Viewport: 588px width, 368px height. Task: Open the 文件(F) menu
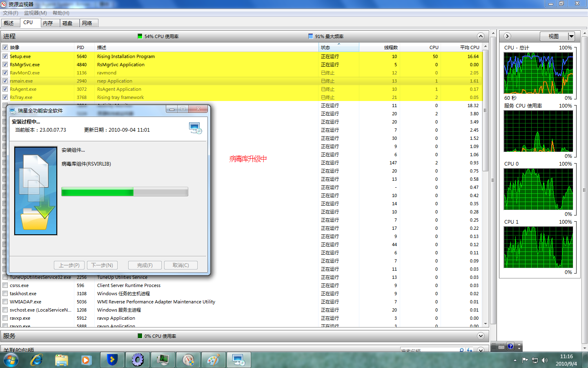point(11,13)
